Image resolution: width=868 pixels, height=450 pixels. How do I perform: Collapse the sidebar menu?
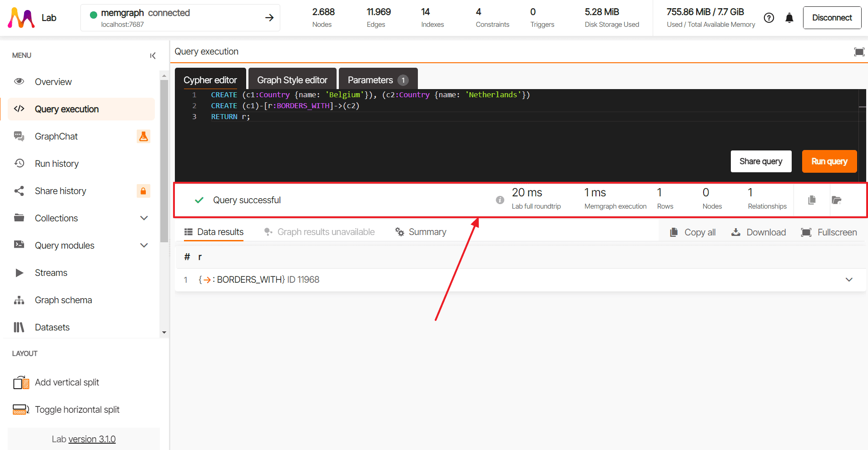tap(153, 55)
